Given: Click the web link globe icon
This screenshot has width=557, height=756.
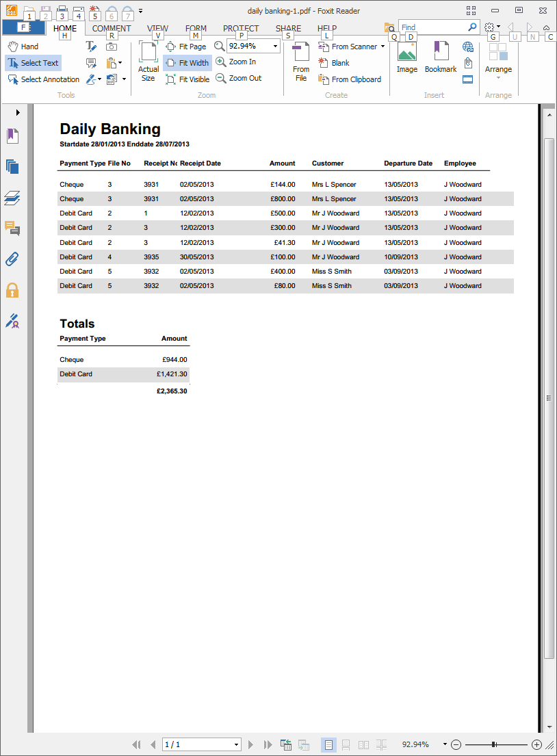Looking at the screenshot, I should [x=468, y=47].
